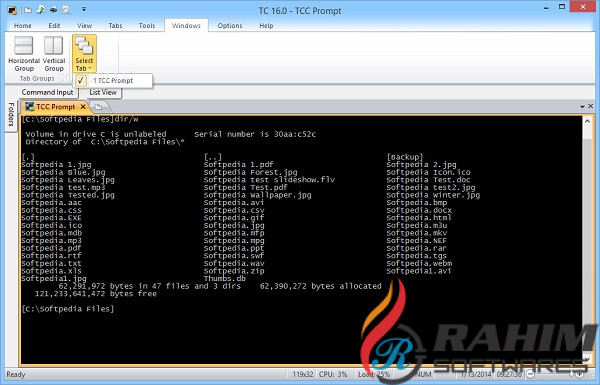Click 'Ready' in the status bar

(16, 374)
